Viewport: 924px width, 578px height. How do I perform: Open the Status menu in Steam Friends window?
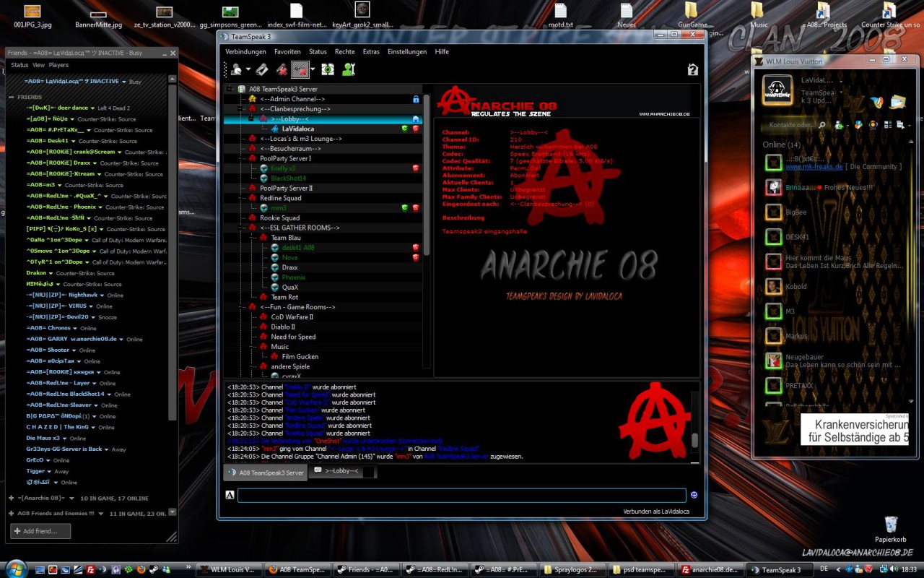pyautogui.click(x=19, y=65)
